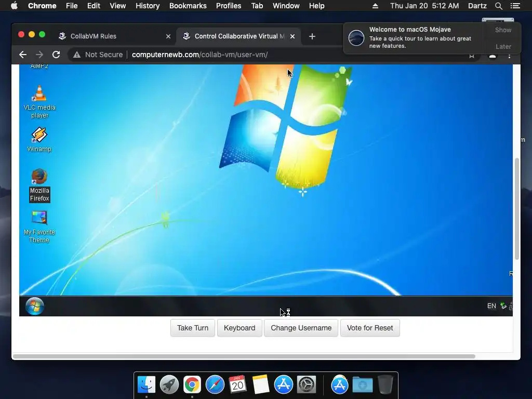
Task: Go back with Chrome's back arrow
Action: 23,55
